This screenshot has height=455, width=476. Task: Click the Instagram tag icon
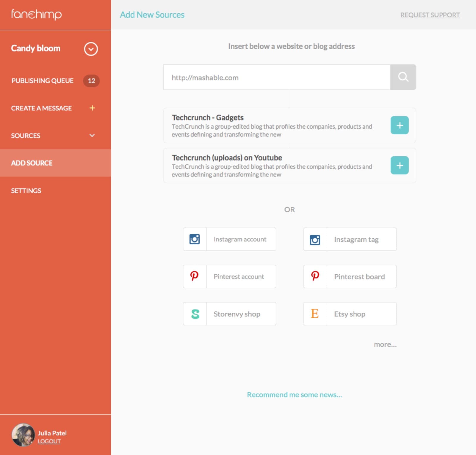pos(315,239)
